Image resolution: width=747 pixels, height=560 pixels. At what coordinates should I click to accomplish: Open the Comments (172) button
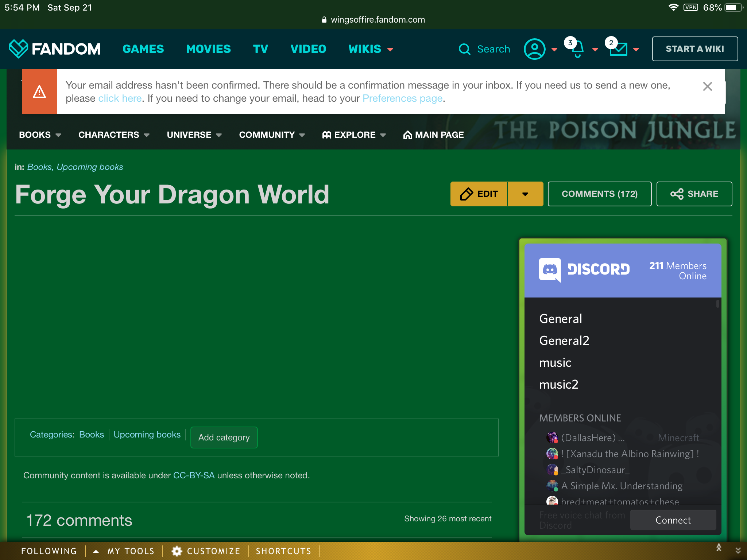pyautogui.click(x=599, y=194)
